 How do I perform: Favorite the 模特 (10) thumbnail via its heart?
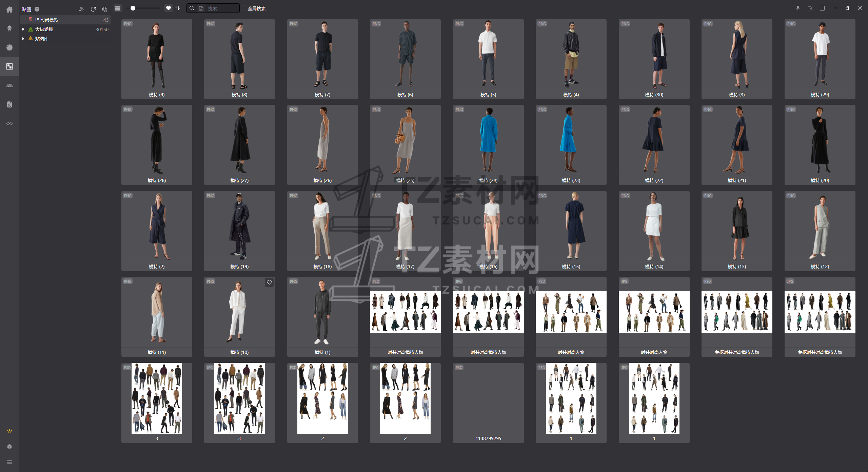click(269, 282)
